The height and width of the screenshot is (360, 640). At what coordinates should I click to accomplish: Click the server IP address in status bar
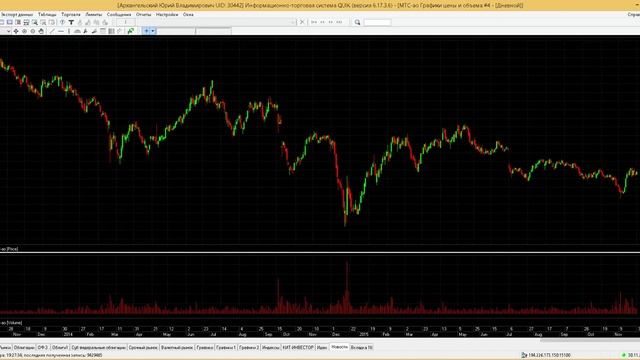549,355
